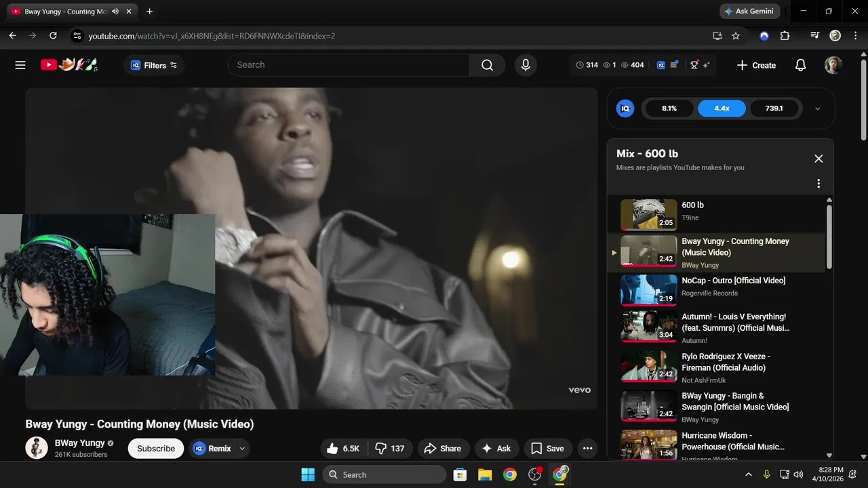Play NoCap - Outro [Official Video]
Image resolution: width=868 pixels, height=488 pixels.
point(715,290)
